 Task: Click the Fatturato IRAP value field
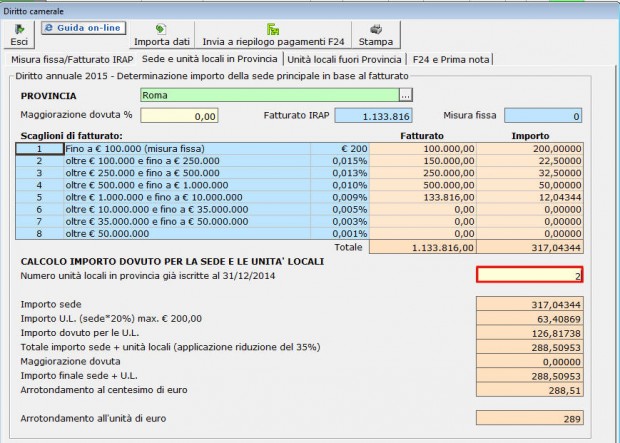point(373,116)
